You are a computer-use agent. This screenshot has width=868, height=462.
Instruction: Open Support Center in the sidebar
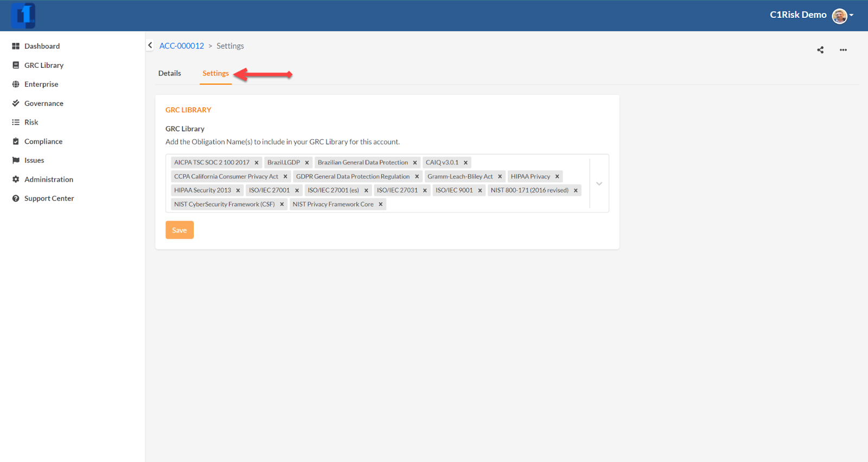(49, 198)
